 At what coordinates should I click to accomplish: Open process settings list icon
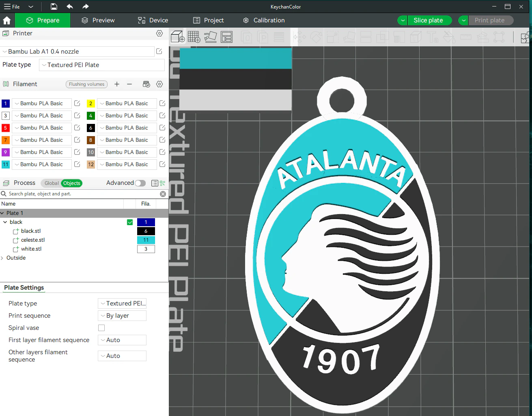pyautogui.click(x=155, y=183)
